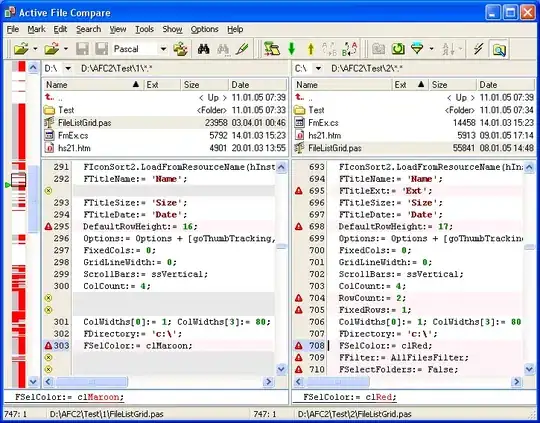Jump to previous difference with yellow up arrow
540x423 pixels.
pos(311,49)
